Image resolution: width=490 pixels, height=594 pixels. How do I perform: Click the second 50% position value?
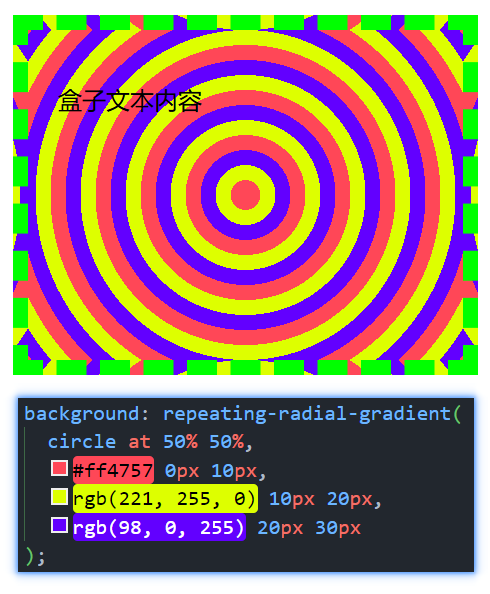[227, 442]
